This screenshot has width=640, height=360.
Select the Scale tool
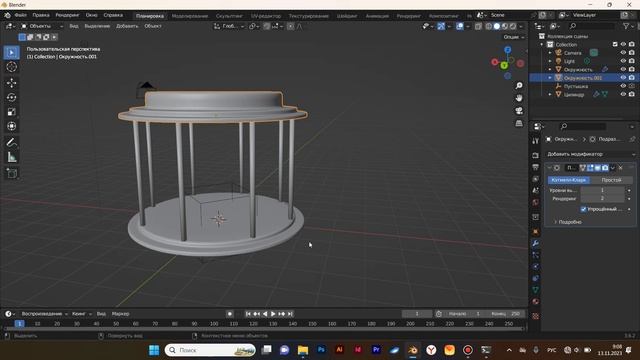(x=11, y=112)
